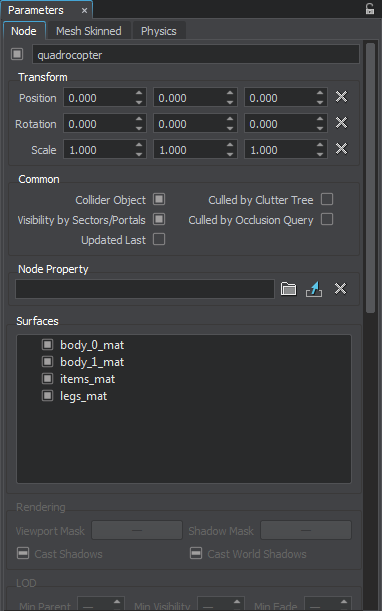The height and width of the screenshot is (611, 382).
Task: Enable Culled by Clutter Tree
Action: click(x=327, y=200)
